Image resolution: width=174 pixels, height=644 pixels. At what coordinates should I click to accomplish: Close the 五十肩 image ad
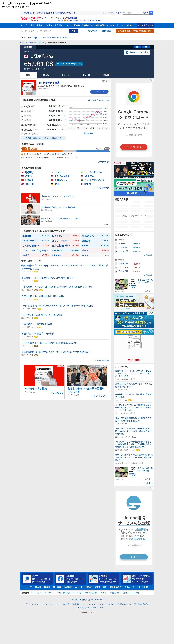(x=106, y=365)
